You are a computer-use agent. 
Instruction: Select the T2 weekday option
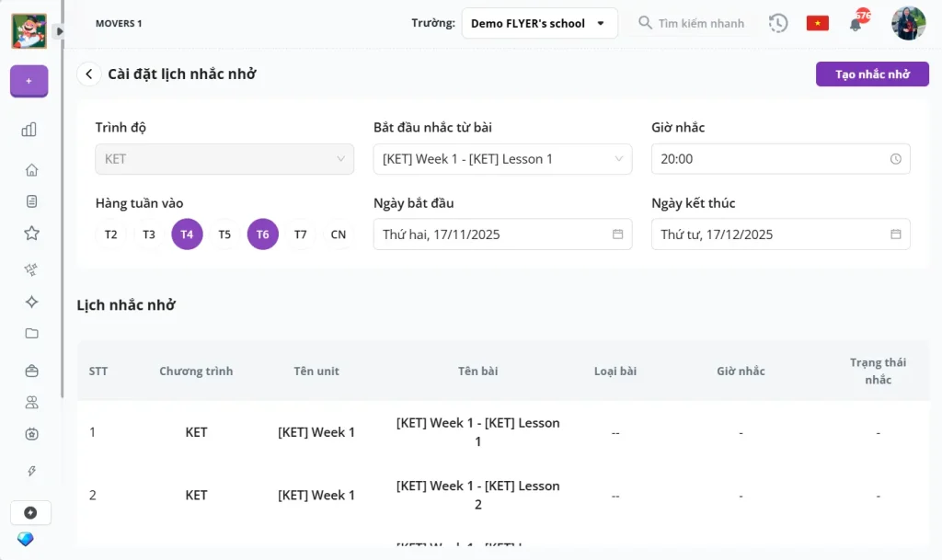click(111, 234)
